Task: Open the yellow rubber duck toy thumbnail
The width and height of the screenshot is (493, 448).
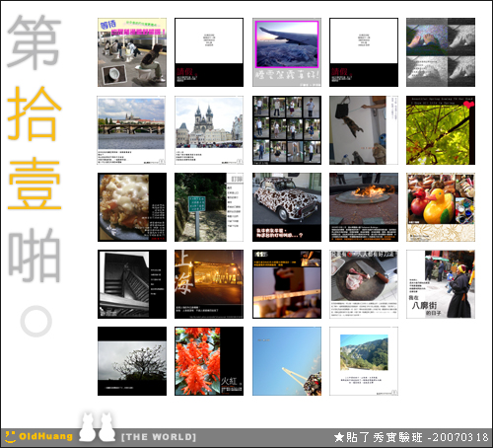Action: click(x=441, y=207)
